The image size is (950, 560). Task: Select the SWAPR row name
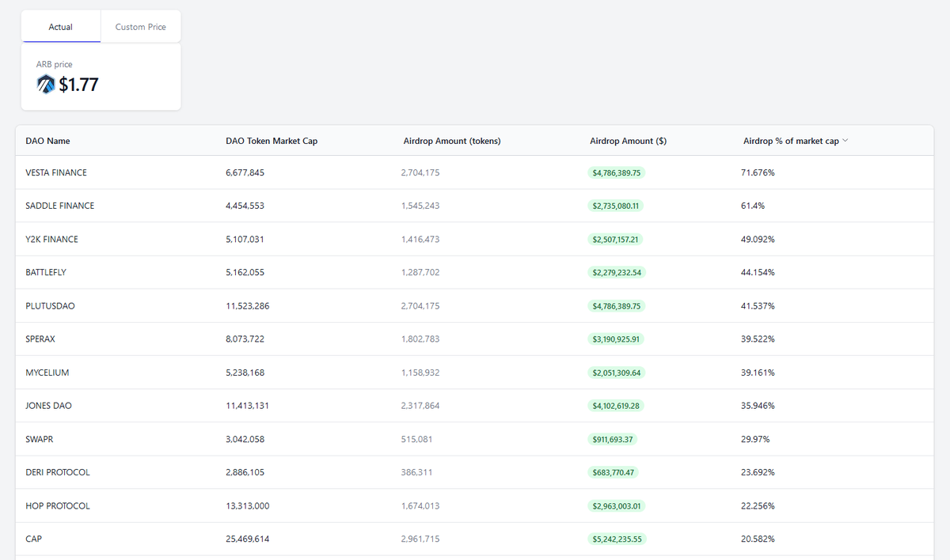(40, 439)
